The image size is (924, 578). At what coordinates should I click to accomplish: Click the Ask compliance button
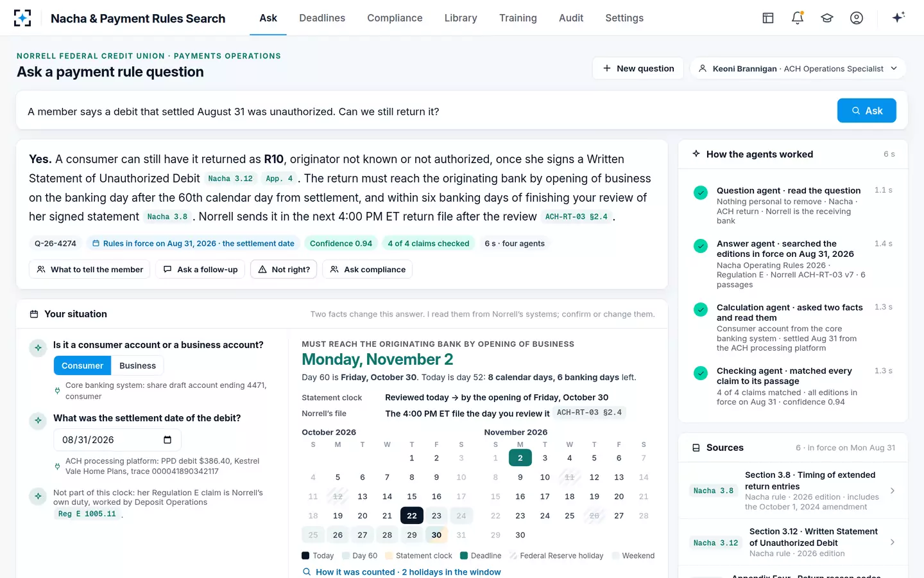pos(368,269)
